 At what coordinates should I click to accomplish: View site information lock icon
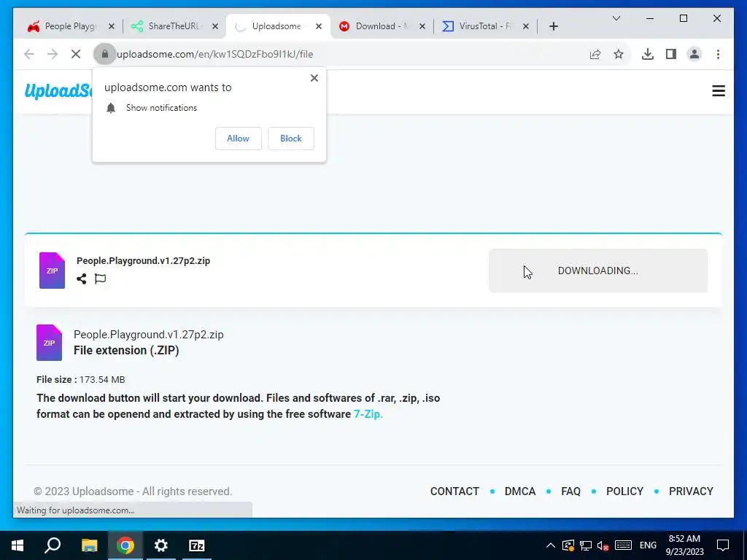pos(105,54)
